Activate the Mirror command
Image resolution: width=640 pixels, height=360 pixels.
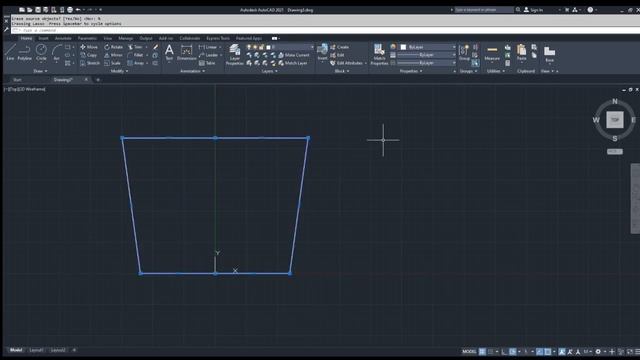[x=113, y=55]
